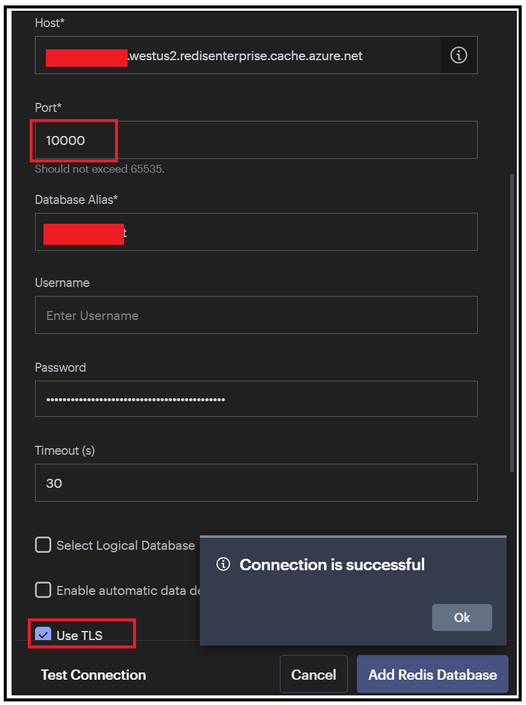Click the info icon in the connection toast

point(223,564)
